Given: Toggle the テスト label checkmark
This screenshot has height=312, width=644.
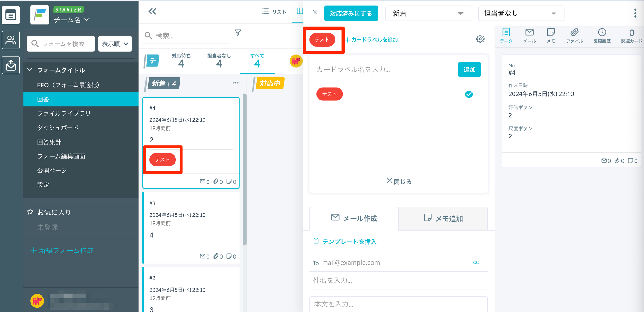Looking at the screenshot, I should pyautogui.click(x=469, y=94).
